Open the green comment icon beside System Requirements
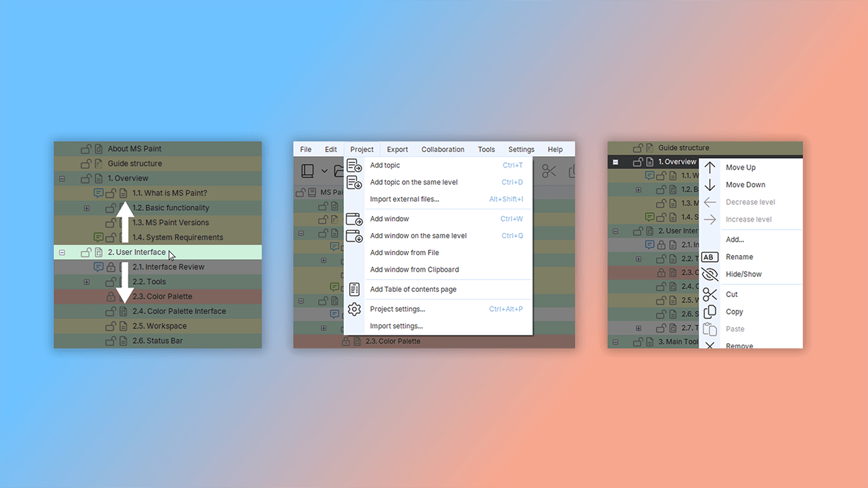This screenshot has height=488, width=868. pos(98,237)
